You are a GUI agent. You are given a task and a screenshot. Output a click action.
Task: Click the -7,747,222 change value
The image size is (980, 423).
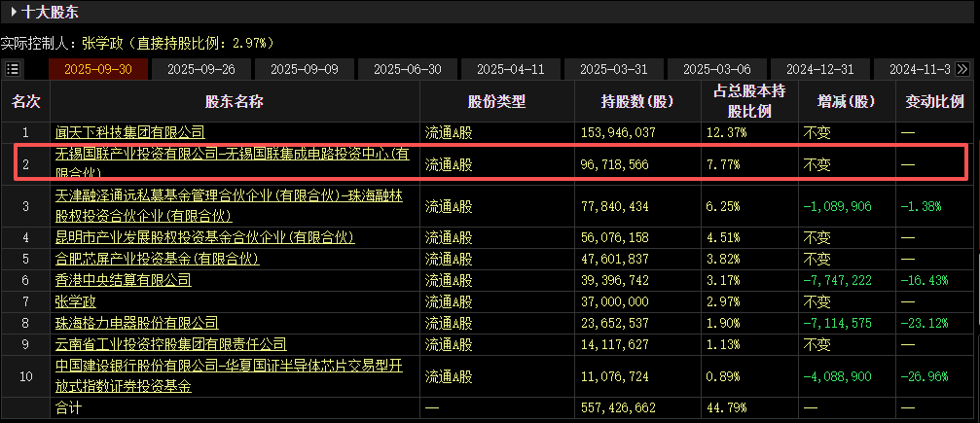coord(838,280)
